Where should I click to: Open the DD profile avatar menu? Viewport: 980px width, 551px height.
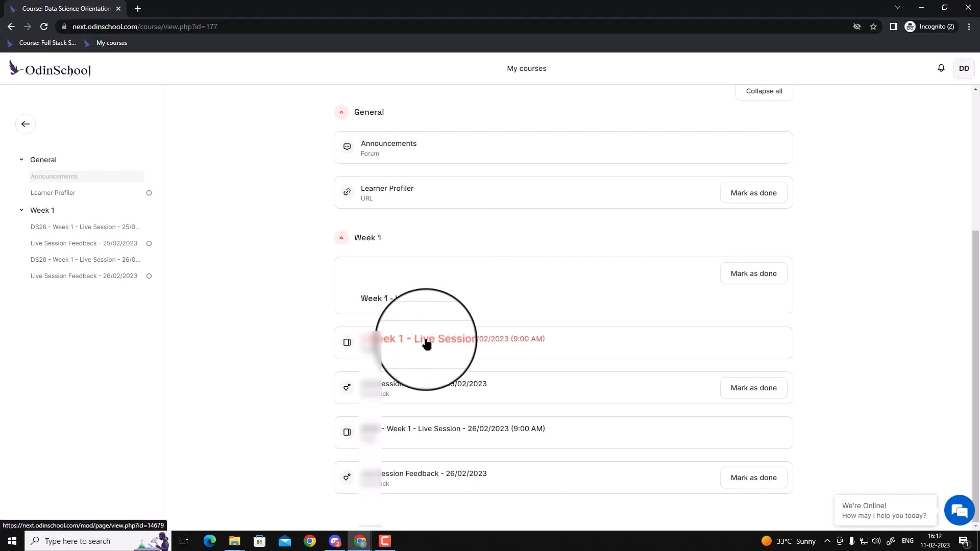[965, 68]
